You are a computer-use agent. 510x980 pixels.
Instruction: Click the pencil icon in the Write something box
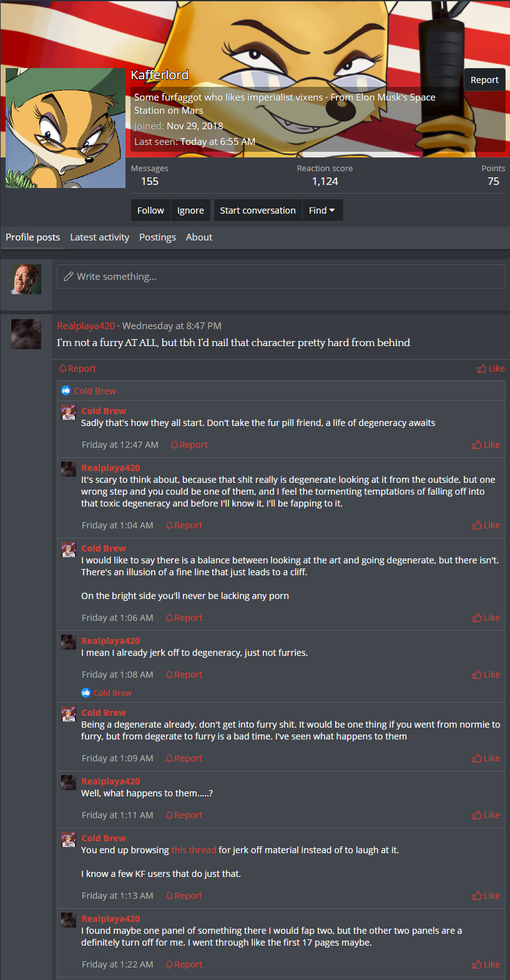click(x=69, y=276)
